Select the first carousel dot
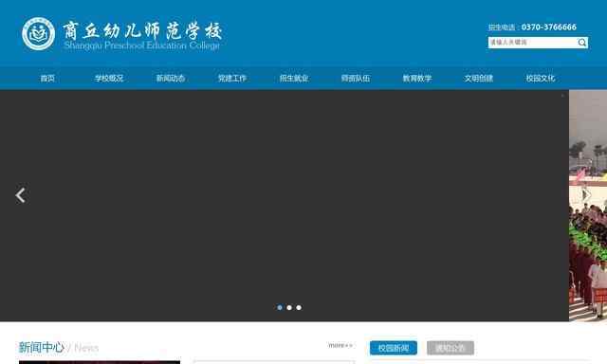Viewport: 607px width, 364px height. click(x=280, y=307)
